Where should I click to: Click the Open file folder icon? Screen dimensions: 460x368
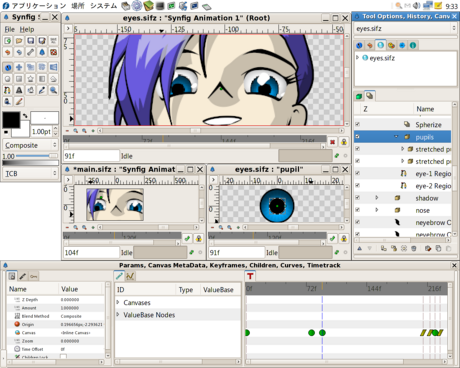pyautogui.click(x=19, y=41)
